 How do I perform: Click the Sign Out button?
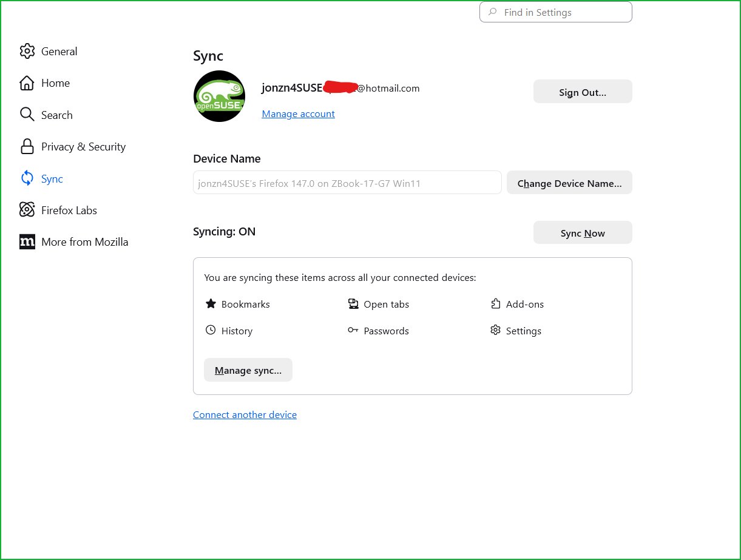(583, 92)
